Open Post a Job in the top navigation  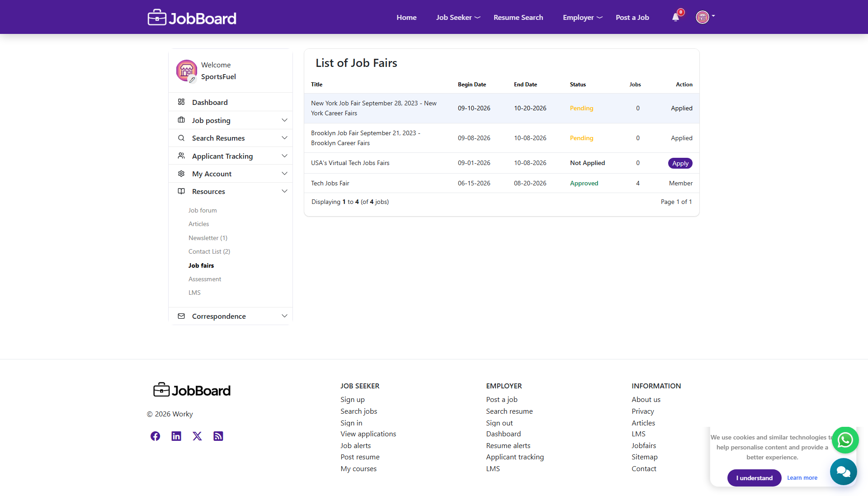[x=632, y=17]
